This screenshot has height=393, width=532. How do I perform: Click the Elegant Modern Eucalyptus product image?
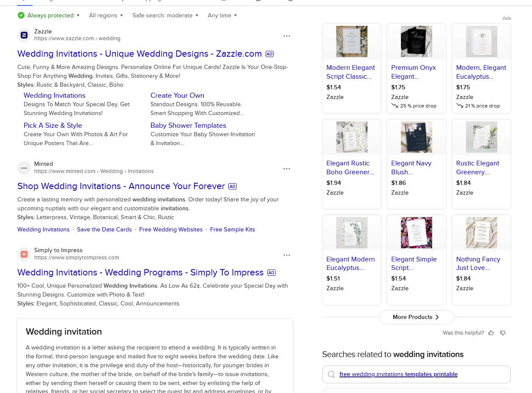(x=351, y=233)
